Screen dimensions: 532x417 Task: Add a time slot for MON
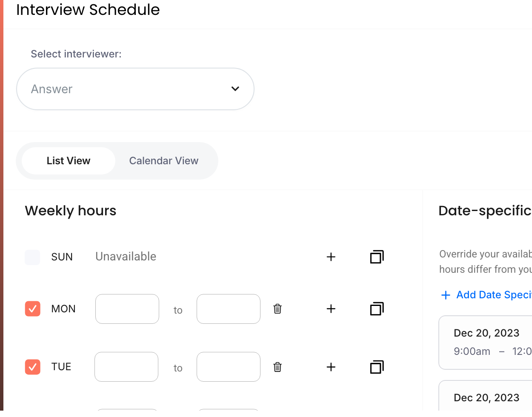[331, 309]
